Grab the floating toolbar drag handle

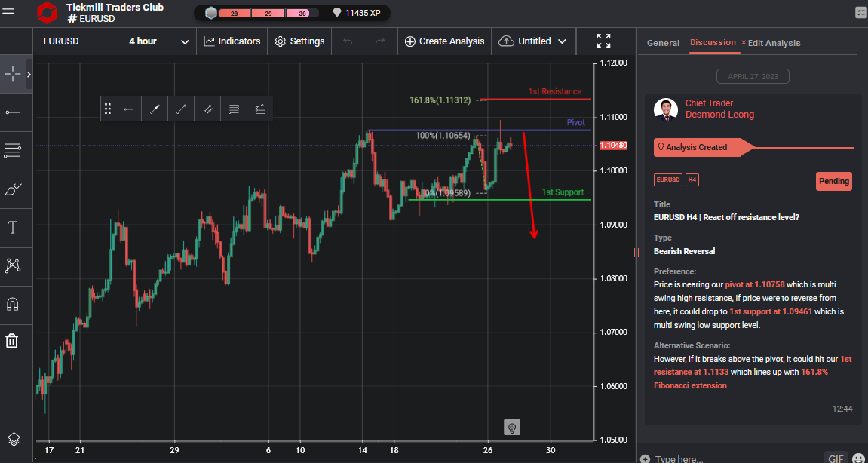pyautogui.click(x=108, y=109)
